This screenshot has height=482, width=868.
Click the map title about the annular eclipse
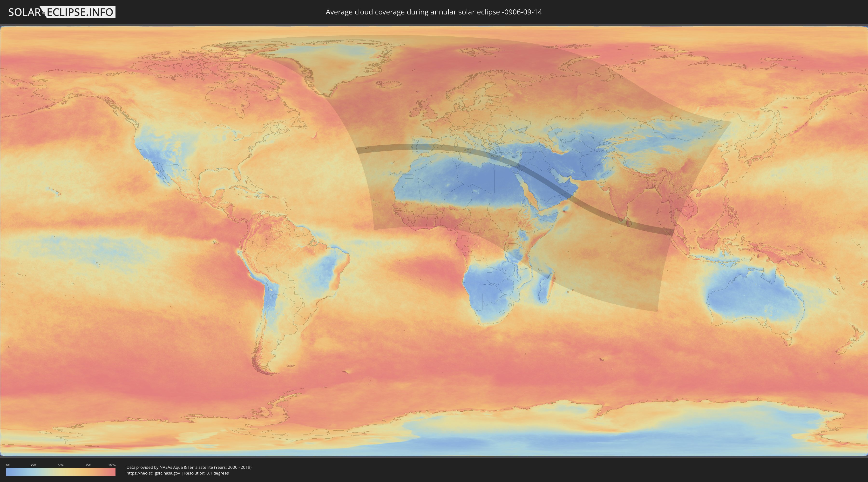[434, 12]
